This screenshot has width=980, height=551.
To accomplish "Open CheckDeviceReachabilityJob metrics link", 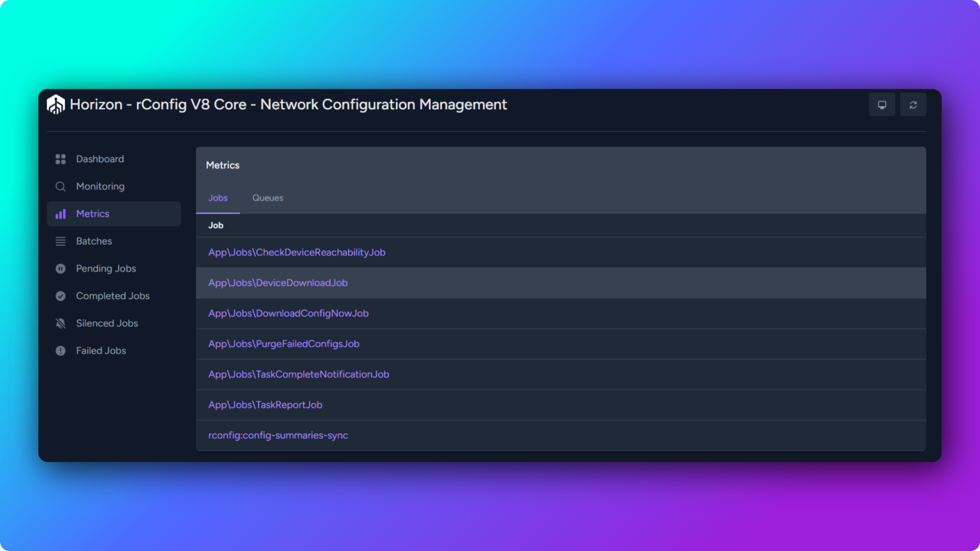I will click(297, 252).
